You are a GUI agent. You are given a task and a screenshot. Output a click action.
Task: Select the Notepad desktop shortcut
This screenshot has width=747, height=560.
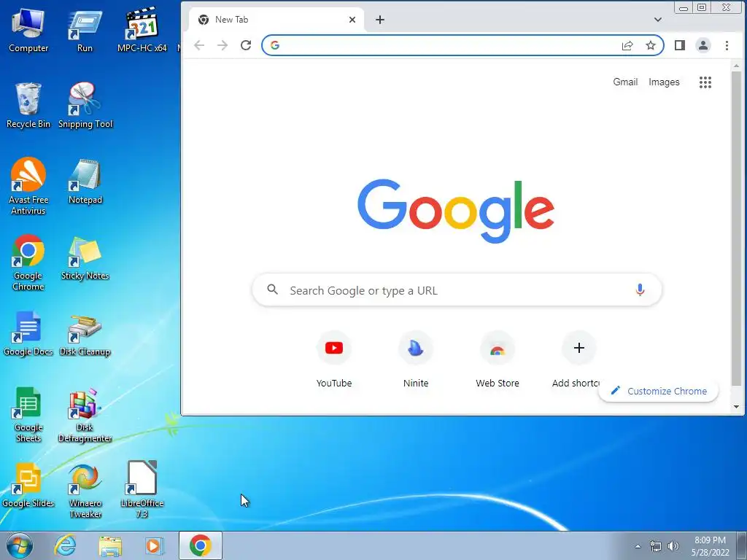tap(85, 182)
